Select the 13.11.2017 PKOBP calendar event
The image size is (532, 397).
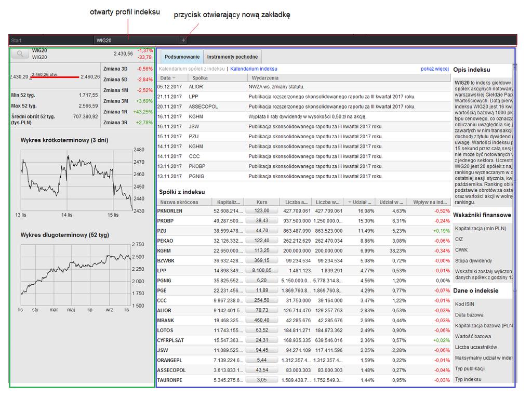(303, 166)
